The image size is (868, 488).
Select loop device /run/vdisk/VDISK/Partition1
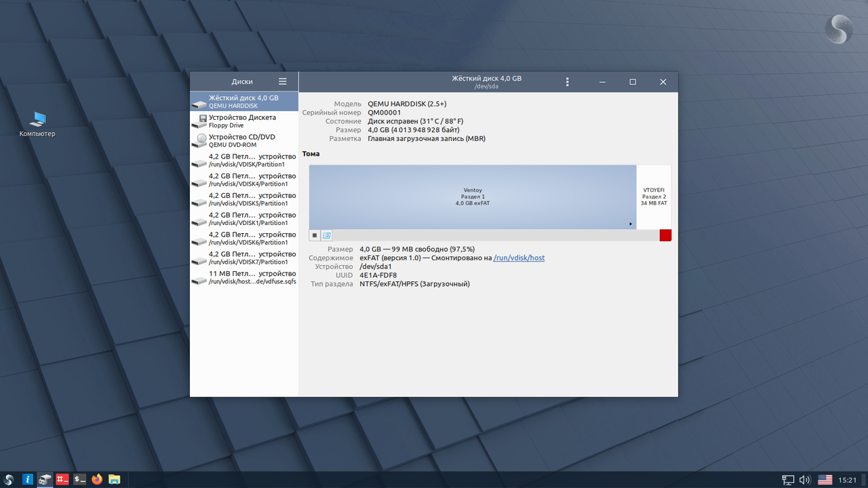pyautogui.click(x=244, y=160)
